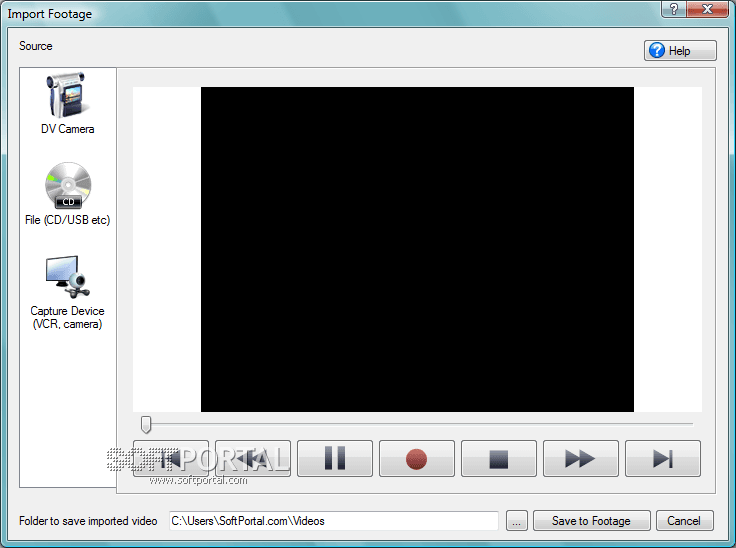Image resolution: width=736 pixels, height=548 pixels.
Task: Skip to end of footage
Action: pyautogui.click(x=663, y=458)
